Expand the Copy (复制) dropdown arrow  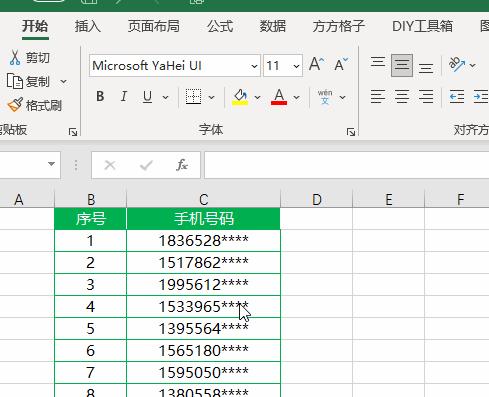coord(63,81)
